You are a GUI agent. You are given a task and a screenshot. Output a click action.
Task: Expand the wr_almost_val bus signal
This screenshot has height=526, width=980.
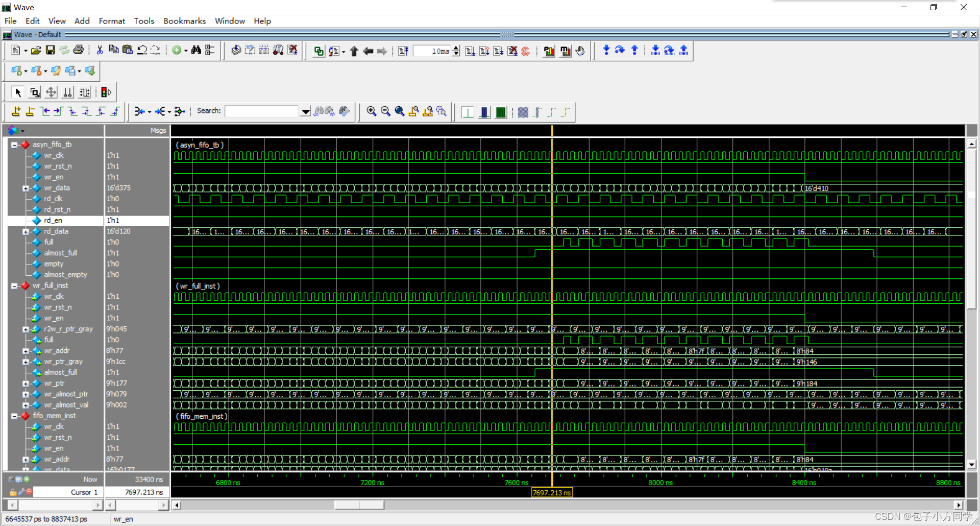26,405
